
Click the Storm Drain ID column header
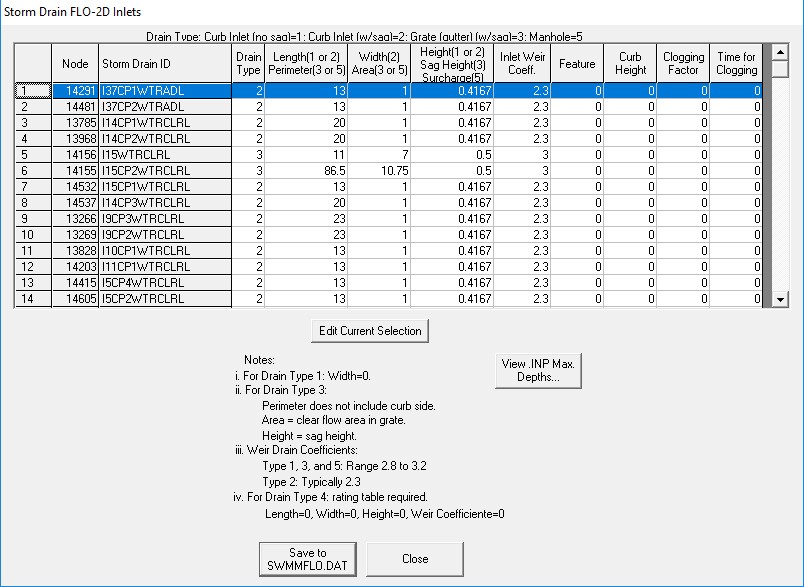(x=165, y=64)
